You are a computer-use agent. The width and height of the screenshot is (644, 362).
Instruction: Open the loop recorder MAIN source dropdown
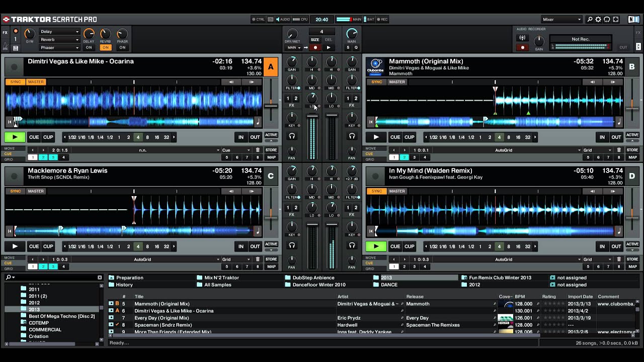tap(293, 48)
